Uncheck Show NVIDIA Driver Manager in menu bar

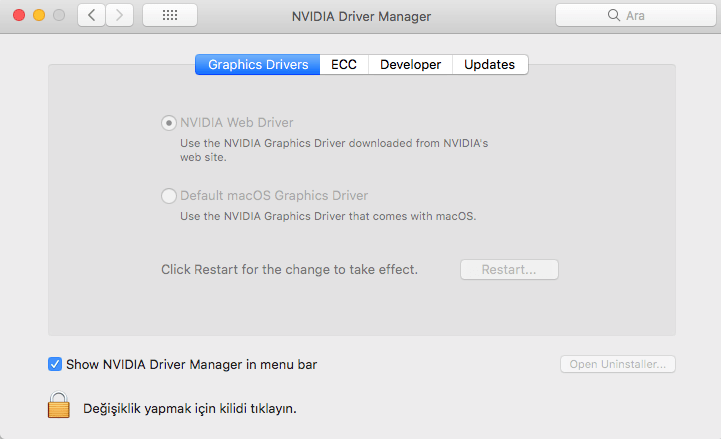55,365
